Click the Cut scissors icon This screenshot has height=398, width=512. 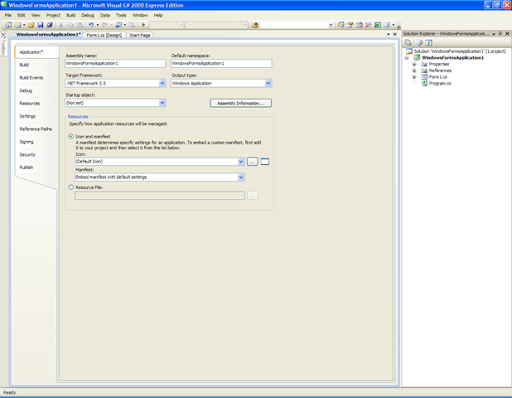(61, 25)
